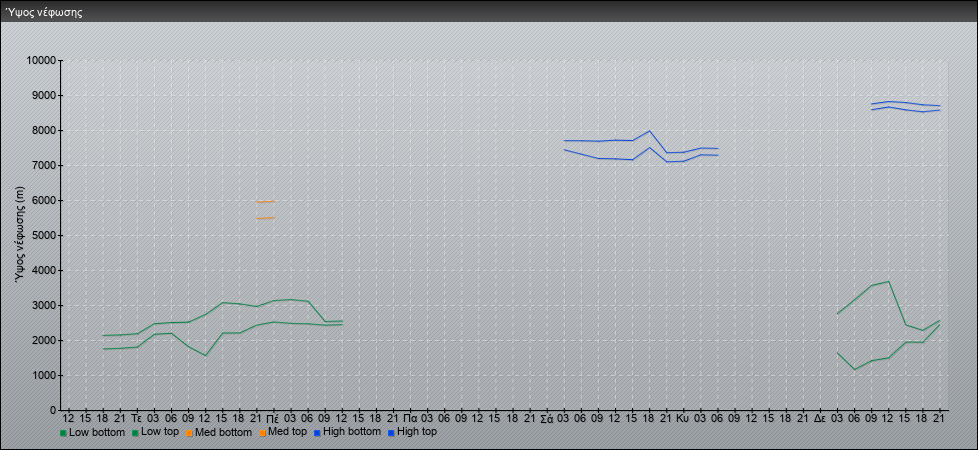Screen dimensions: 978x450
Task: Click the blue swatch beside High bottom
Action: (x=317, y=433)
